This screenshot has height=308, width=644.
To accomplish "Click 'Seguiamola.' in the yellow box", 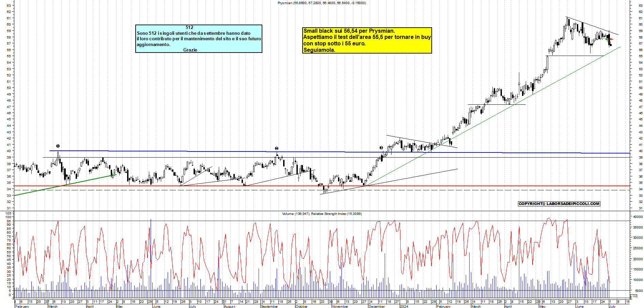I will click(x=319, y=50).
